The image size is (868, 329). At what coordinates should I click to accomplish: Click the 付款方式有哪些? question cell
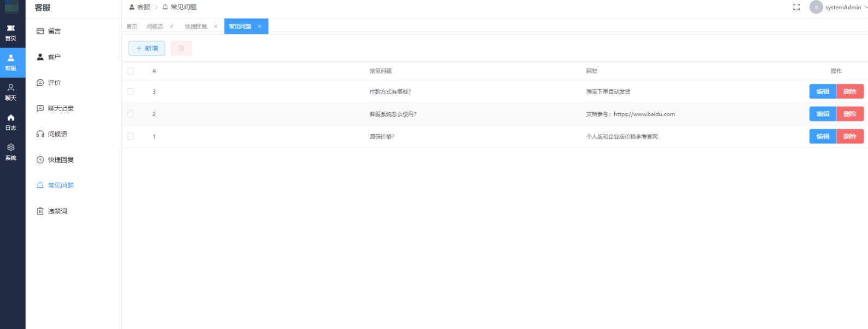(x=390, y=92)
